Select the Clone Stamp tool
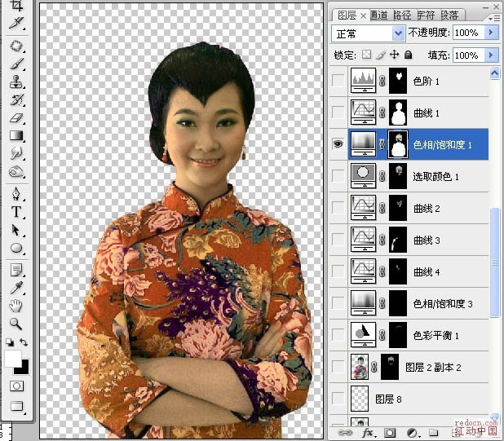Viewport: 504px width, 441px height. click(16, 82)
